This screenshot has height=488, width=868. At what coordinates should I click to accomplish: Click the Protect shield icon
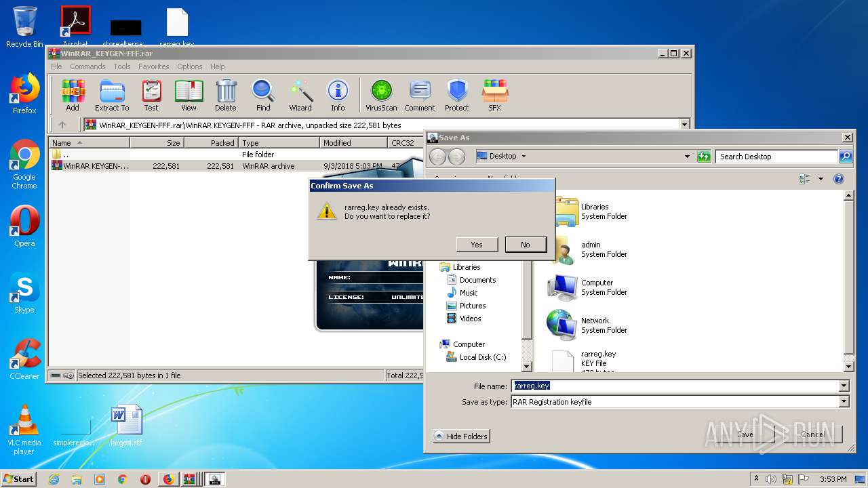click(457, 96)
